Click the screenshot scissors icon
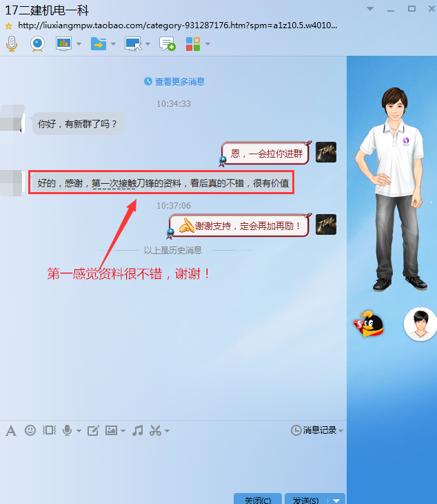This screenshot has width=437, height=504. click(x=155, y=430)
